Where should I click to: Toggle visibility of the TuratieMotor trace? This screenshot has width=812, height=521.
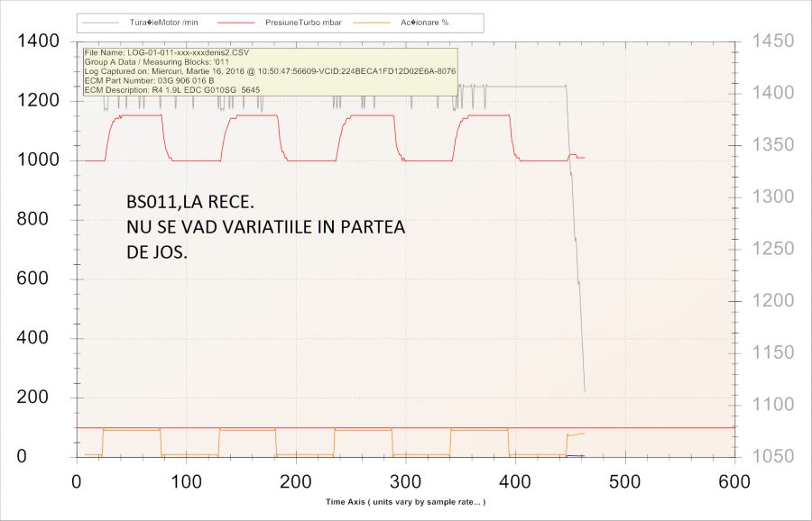click(165, 23)
